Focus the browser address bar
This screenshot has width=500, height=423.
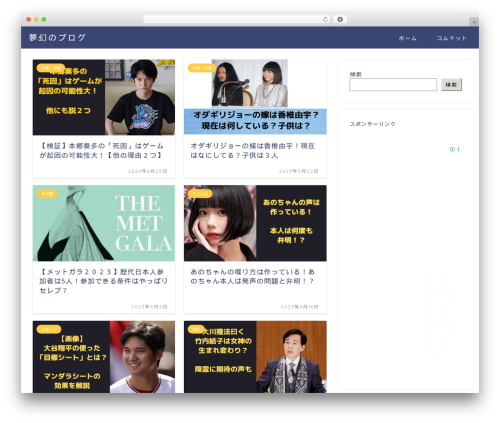point(237,19)
